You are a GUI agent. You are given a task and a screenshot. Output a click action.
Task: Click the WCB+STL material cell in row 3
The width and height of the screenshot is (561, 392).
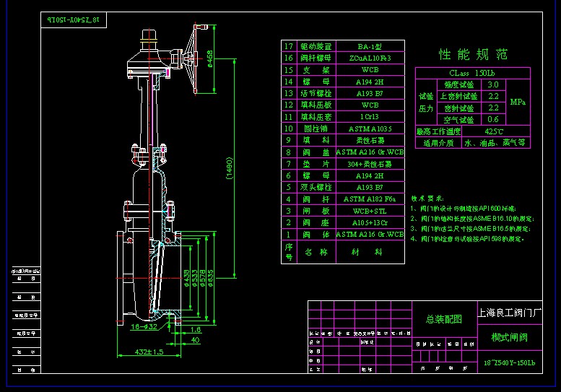coord(370,210)
